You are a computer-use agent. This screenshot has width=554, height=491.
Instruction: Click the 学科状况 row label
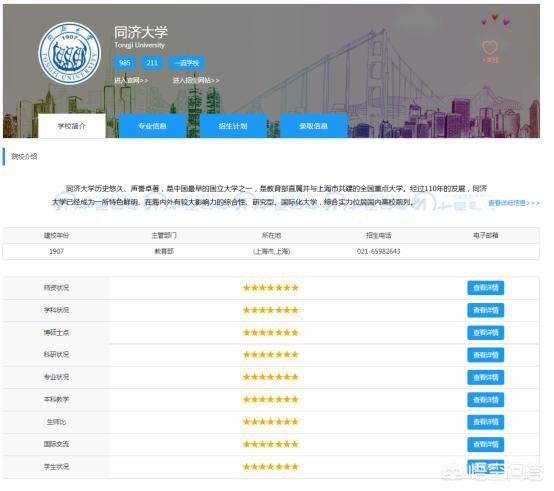[57, 310]
